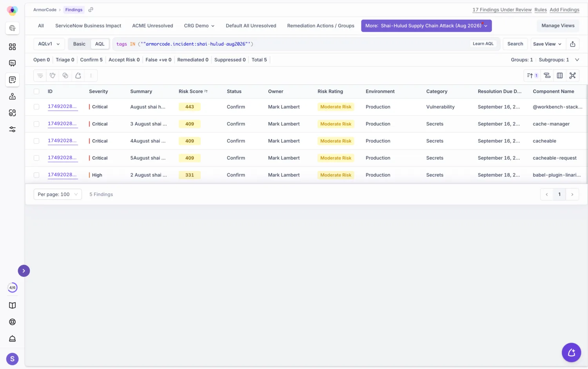Switch to Basic query mode
The image size is (588, 369).
pyautogui.click(x=79, y=44)
